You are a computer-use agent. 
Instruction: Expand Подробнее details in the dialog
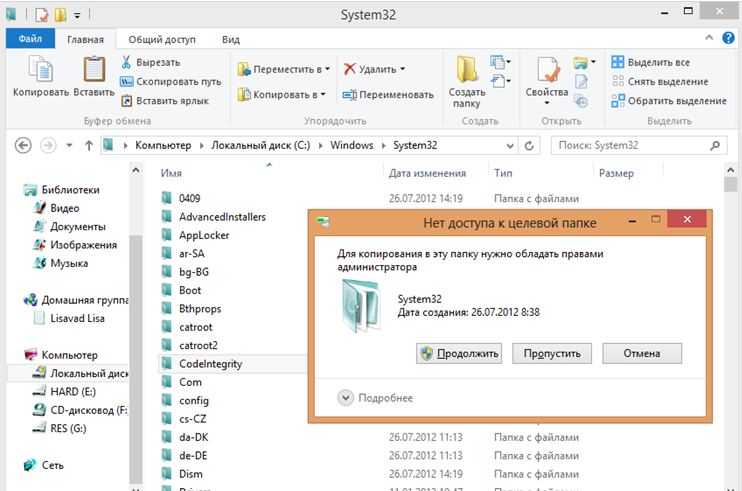click(375, 398)
